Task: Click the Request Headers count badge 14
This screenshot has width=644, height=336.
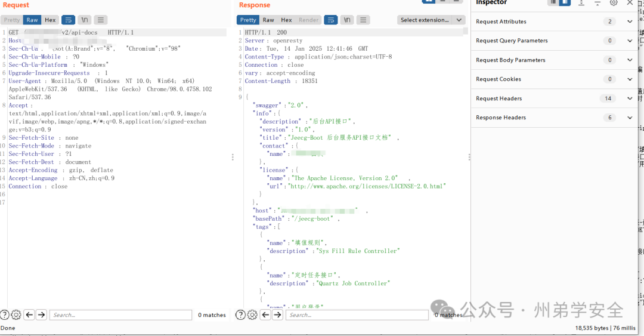Action: pos(608,98)
